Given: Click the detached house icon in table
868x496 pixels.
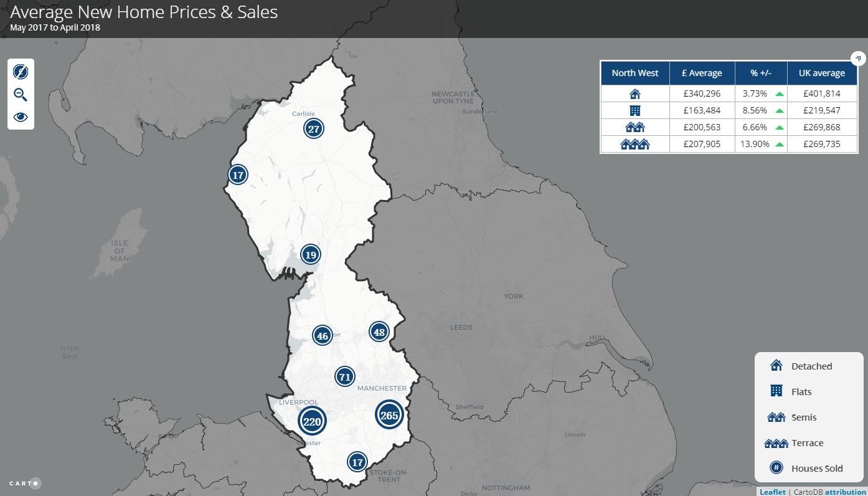Looking at the screenshot, I should point(634,94).
